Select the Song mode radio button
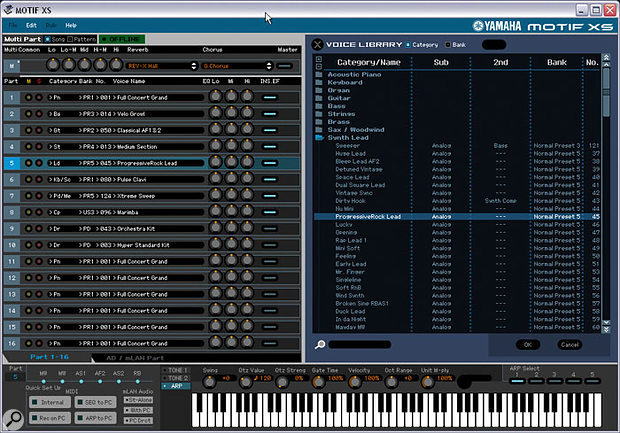This screenshot has height=433, width=620. coord(48,39)
